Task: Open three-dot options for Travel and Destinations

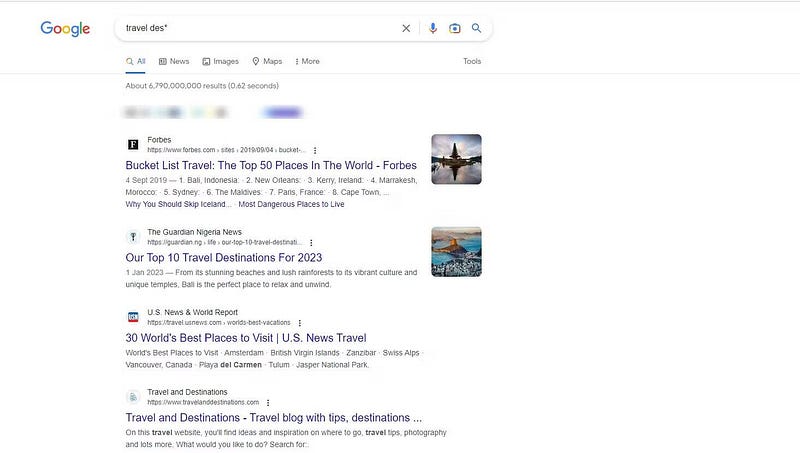Action: coord(268,402)
